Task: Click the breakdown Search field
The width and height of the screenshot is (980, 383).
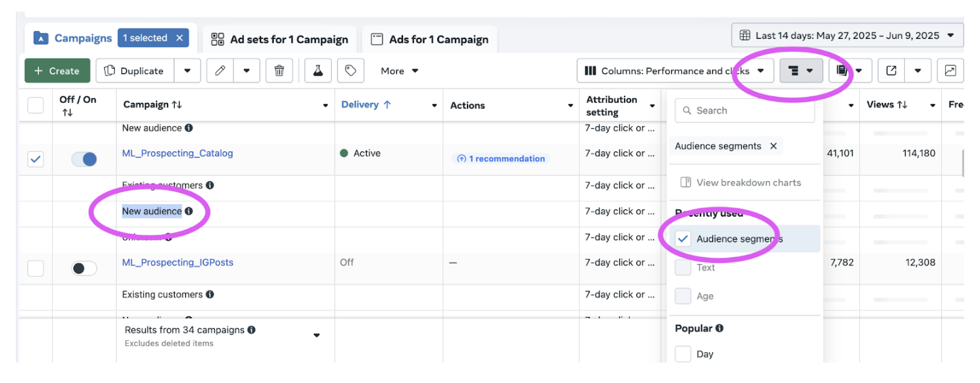Action: point(745,111)
